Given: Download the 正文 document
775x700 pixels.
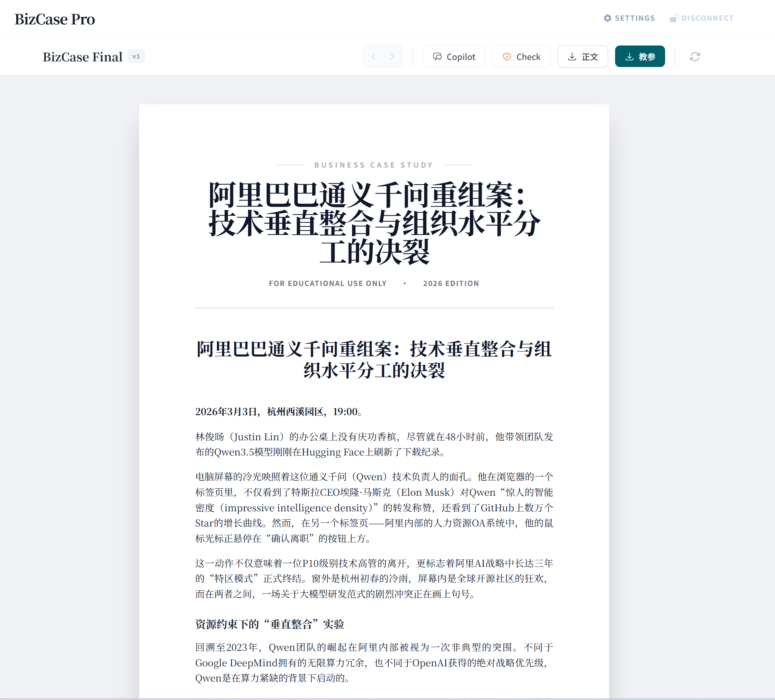Looking at the screenshot, I should (583, 57).
